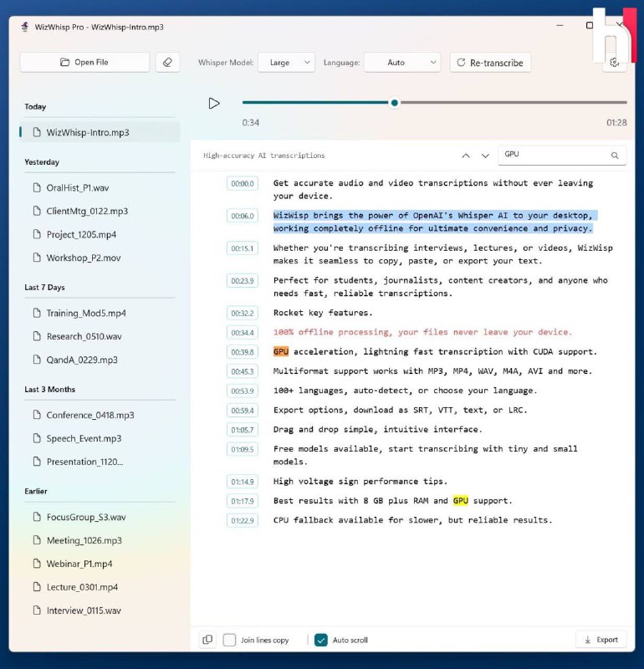Click the search magnifier icon
Viewport: 644px width, 669px height.
615,156
